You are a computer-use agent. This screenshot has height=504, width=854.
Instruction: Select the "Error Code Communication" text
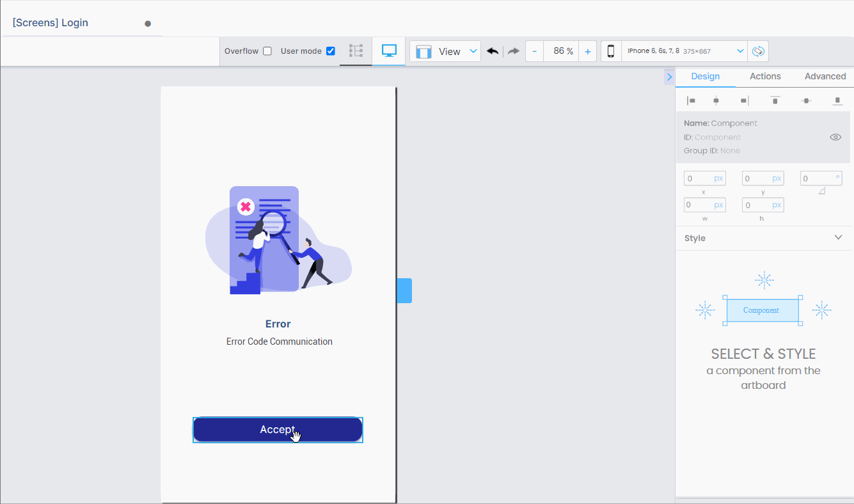click(x=280, y=342)
